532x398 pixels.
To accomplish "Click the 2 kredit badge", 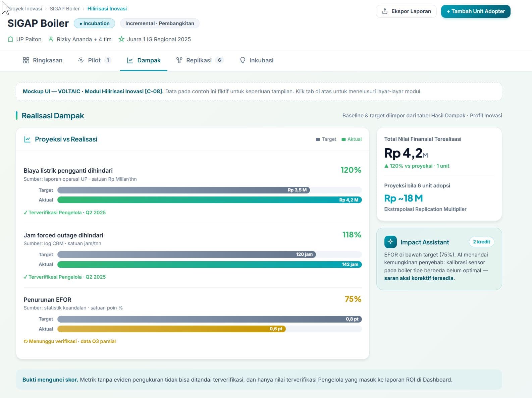I will tap(481, 242).
